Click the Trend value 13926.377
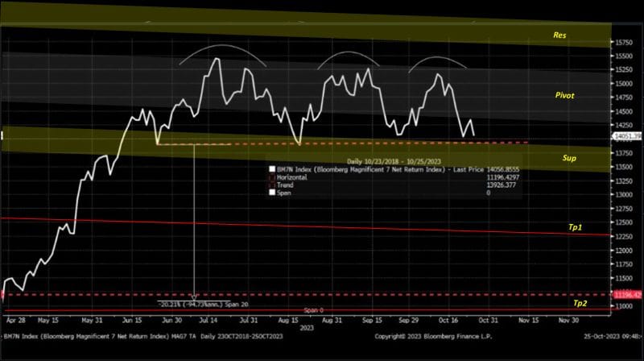The height and width of the screenshot is (361, 644). point(501,185)
